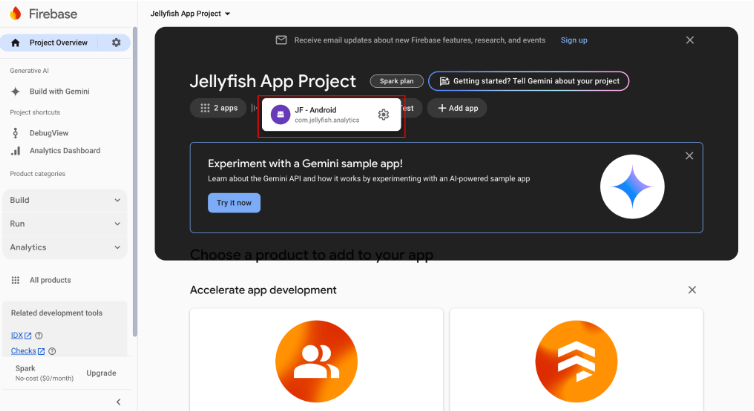Click the DebugView icon
754x411 pixels.
pos(15,133)
